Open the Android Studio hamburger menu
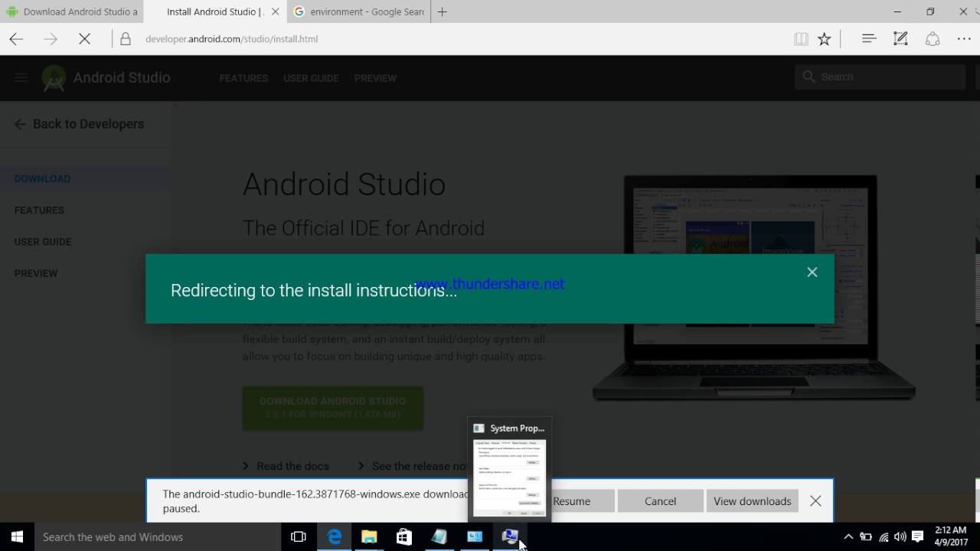Screen dimensions: 980x551 pyautogui.click(x=21, y=77)
